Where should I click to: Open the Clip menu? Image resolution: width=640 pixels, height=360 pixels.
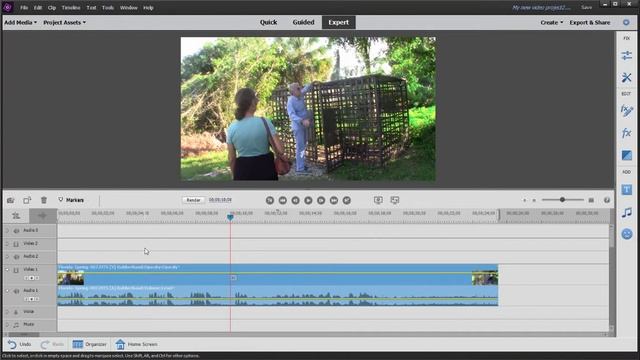(x=52, y=8)
